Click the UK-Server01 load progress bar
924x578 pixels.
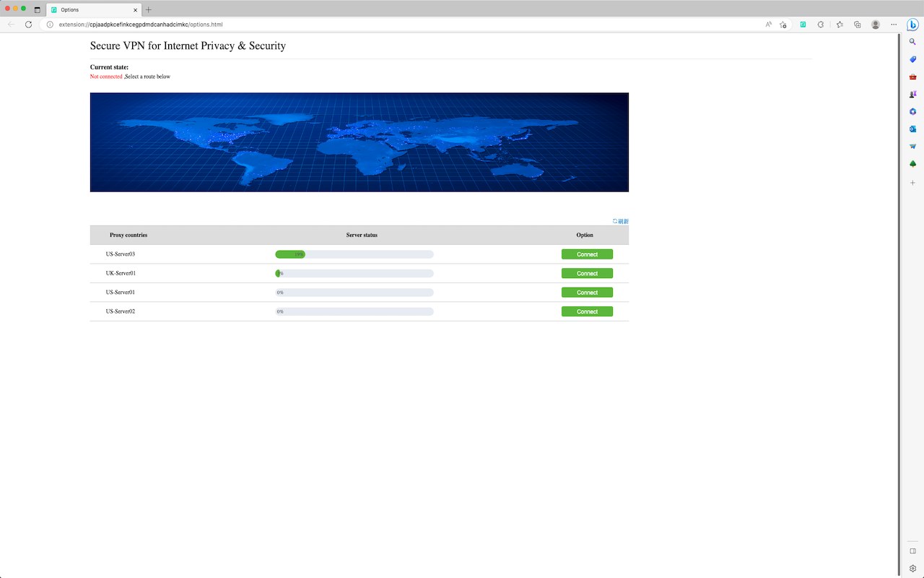pos(354,273)
